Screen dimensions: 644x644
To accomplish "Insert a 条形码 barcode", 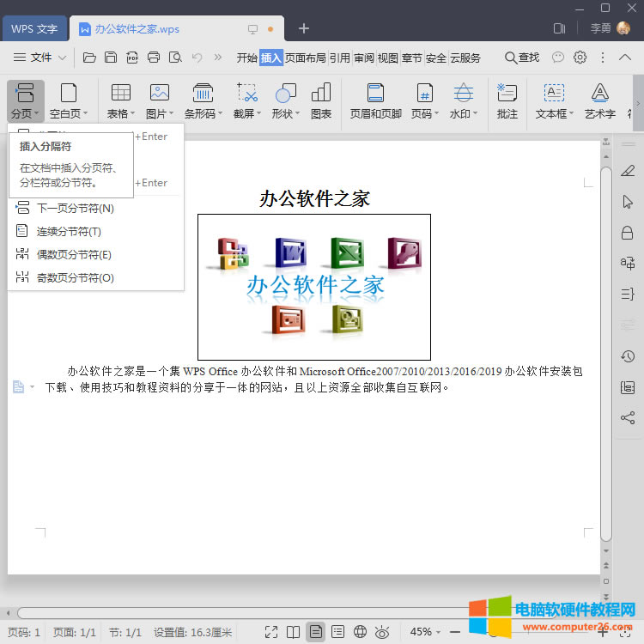I will pos(203,93).
